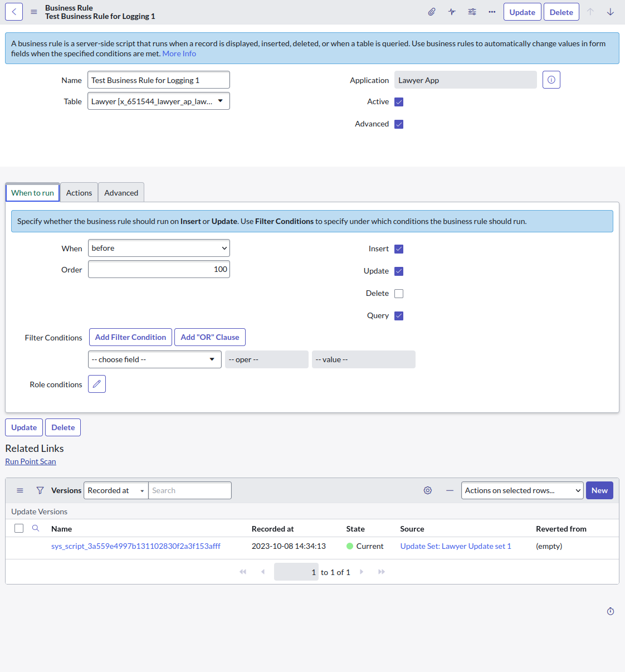Open the When dropdown set to before
Screen dimensions: 625x672
coord(159,248)
